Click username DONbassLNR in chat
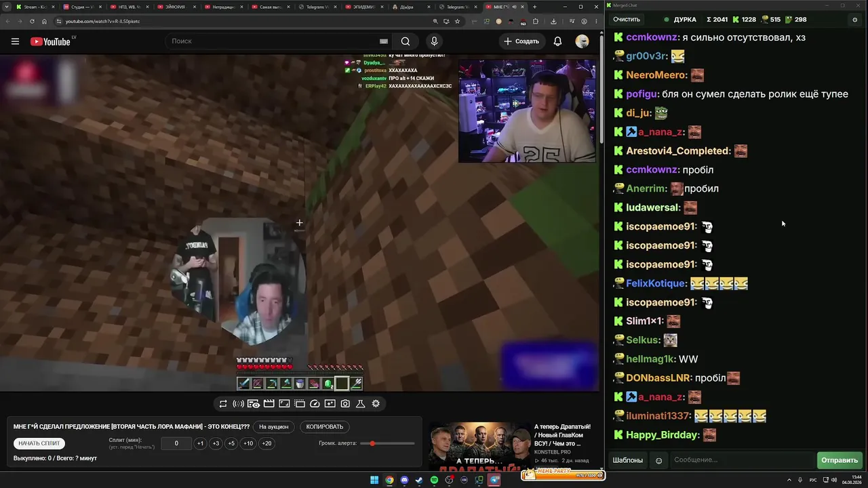Image resolution: width=868 pixels, height=488 pixels. pyautogui.click(x=657, y=378)
